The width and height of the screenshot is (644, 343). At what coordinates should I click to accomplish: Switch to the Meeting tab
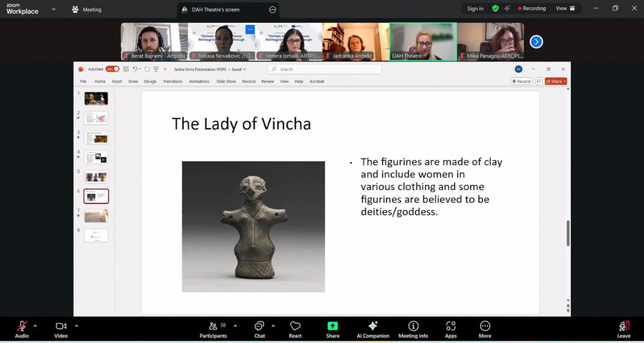pyautogui.click(x=87, y=9)
